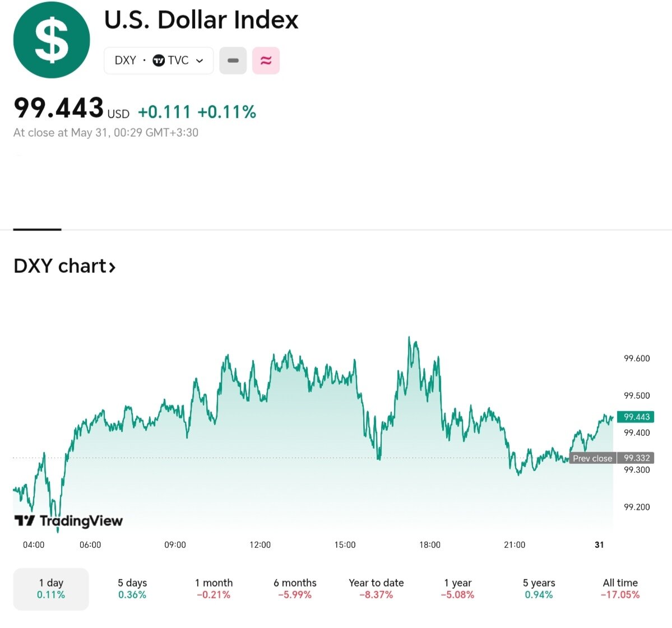Select the 1 year range
Screen dimensions: 672x628
457,588
